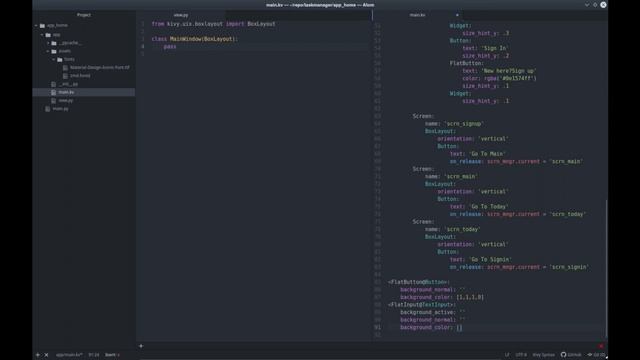
Task: Click the view.py file icon in tree
Action: click(x=53, y=100)
